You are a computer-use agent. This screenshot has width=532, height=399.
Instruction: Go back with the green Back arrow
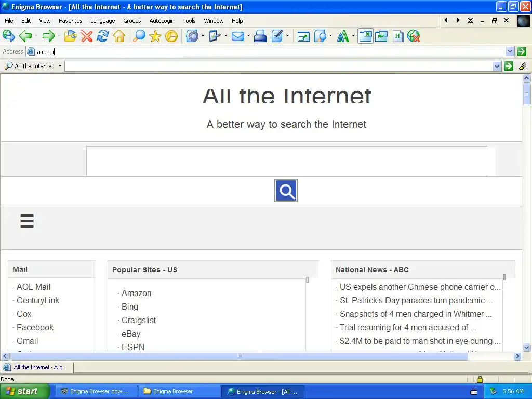[25, 36]
